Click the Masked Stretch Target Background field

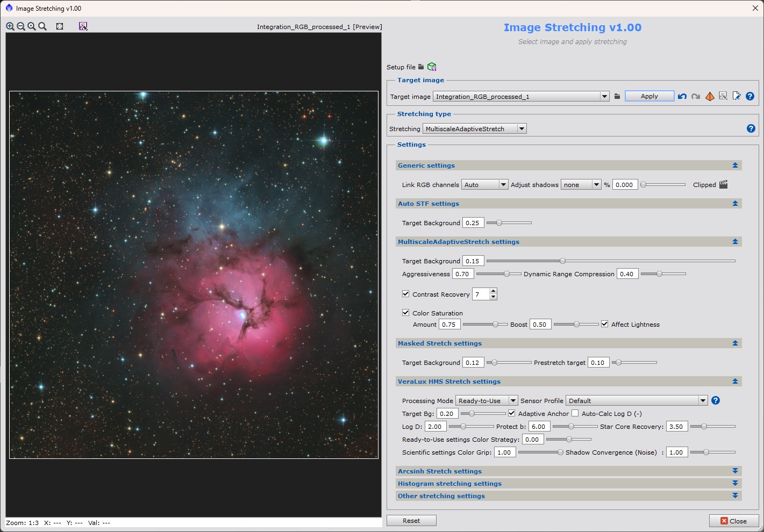click(x=473, y=363)
